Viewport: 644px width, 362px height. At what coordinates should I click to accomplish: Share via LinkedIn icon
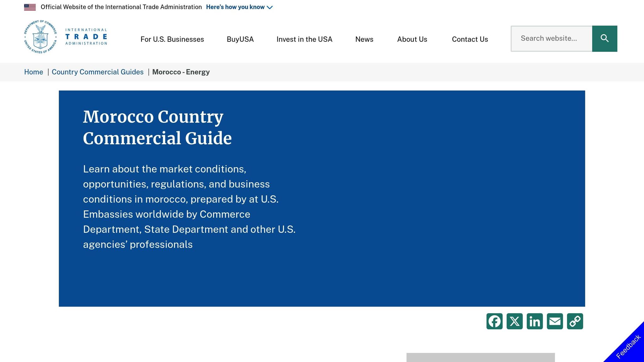pos(535,321)
